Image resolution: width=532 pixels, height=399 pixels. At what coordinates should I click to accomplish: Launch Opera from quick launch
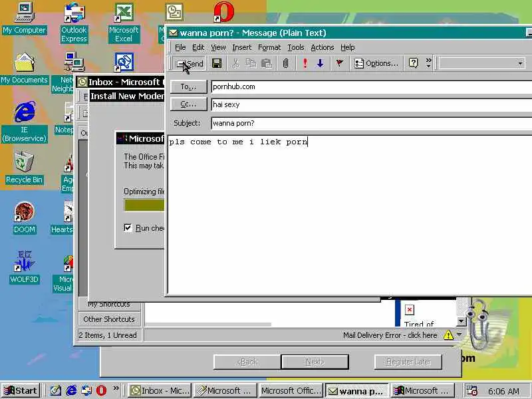(101, 390)
